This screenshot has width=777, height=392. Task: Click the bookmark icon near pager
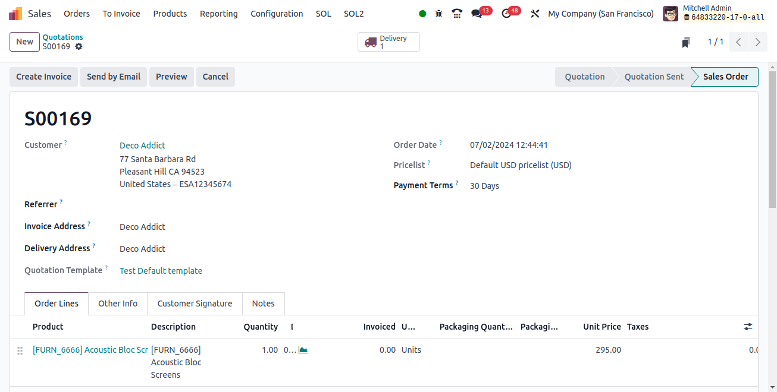(x=685, y=43)
